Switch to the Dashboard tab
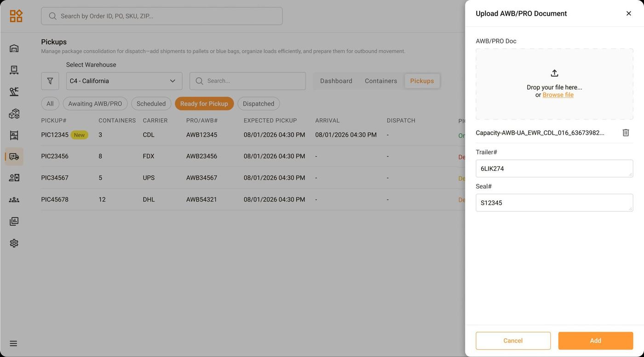The image size is (644, 357). (336, 81)
